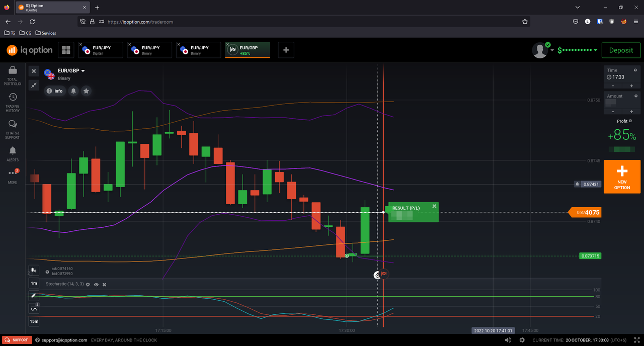644x346 pixels.
Task: Toggle sound with the speaker icon
Action: pos(508,340)
